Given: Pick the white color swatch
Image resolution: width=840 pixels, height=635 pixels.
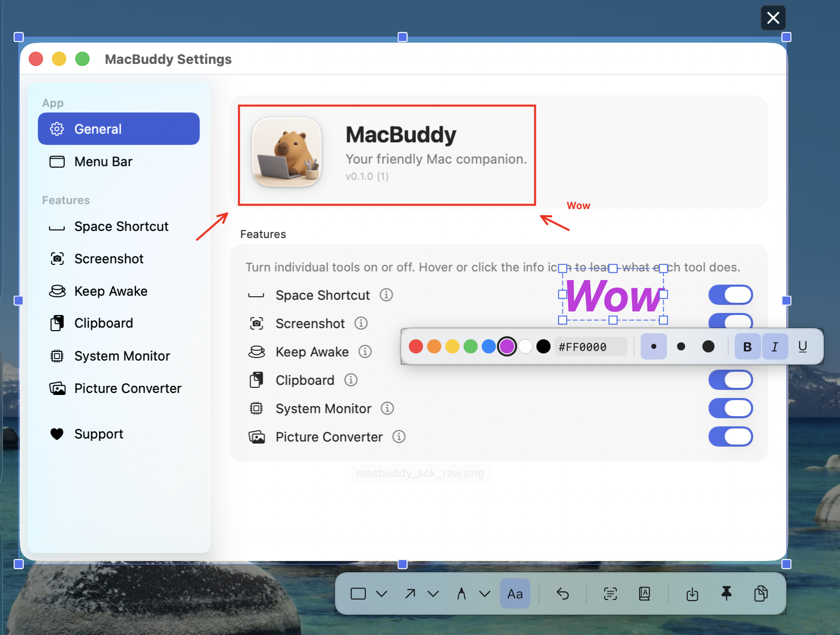Looking at the screenshot, I should point(525,346).
